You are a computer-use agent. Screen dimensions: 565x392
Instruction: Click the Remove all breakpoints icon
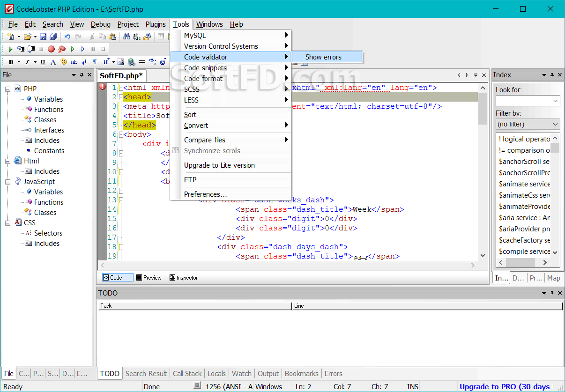(61, 49)
